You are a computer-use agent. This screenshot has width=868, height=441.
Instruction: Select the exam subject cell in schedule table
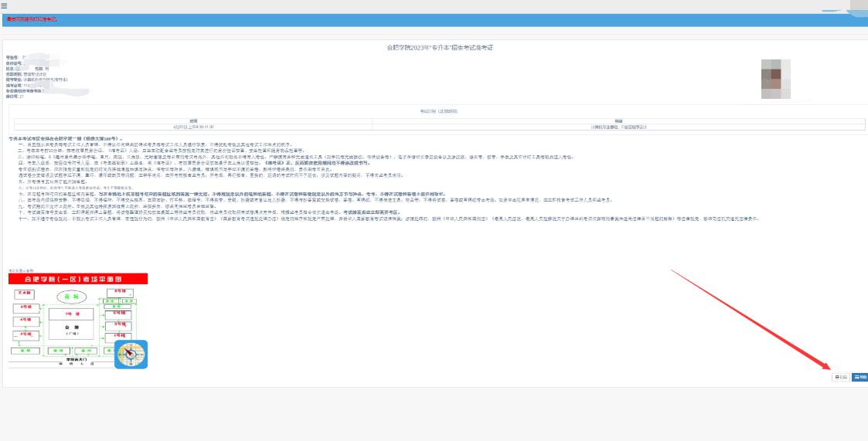pyautogui.click(x=618, y=126)
